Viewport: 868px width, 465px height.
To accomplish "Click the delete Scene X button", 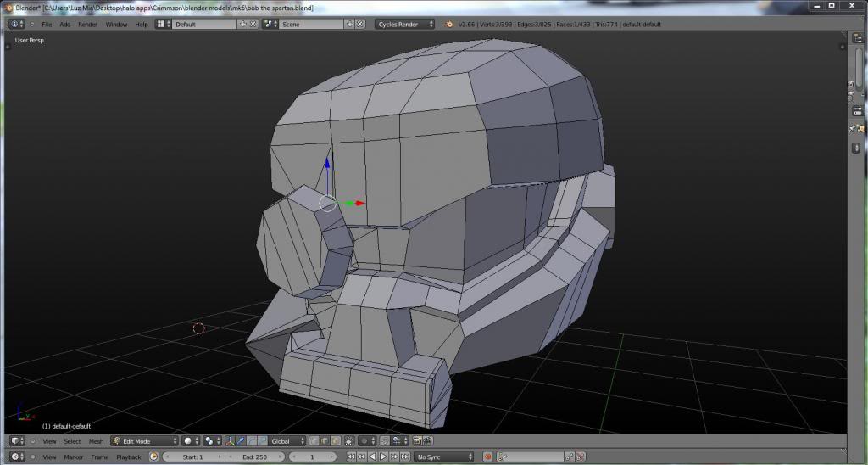I will pyautogui.click(x=359, y=25).
